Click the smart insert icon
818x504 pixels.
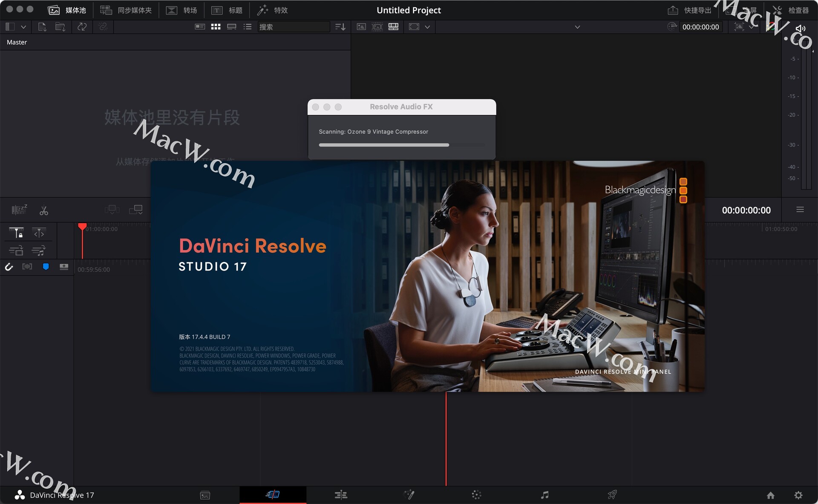(112, 209)
